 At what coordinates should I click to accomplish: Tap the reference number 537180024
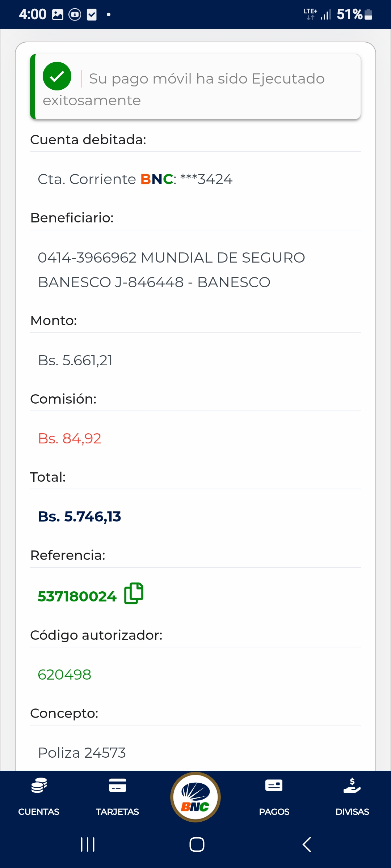(77, 596)
